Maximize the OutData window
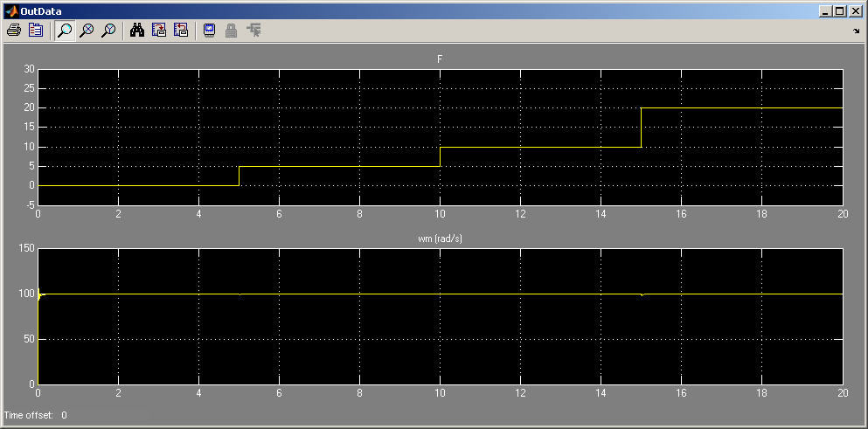The width and height of the screenshot is (868, 429). pyautogui.click(x=839, y=11)
